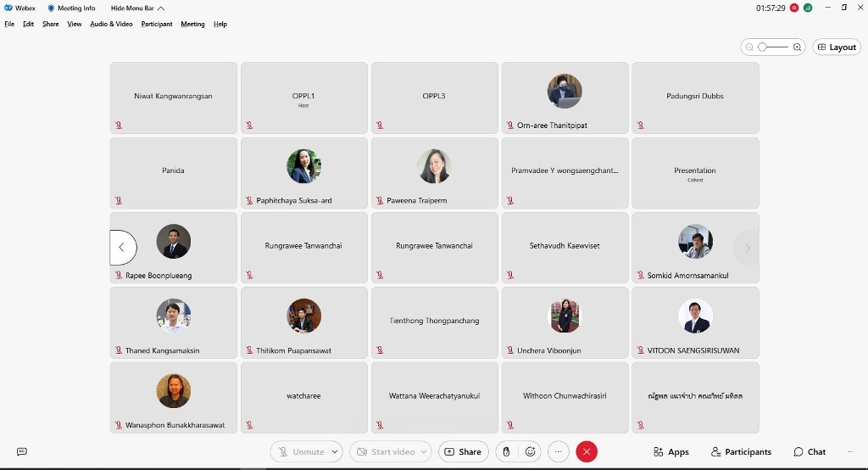Click the grid zoom slider handle
This screenshot has width=868, height=470.
pos(762,48)
